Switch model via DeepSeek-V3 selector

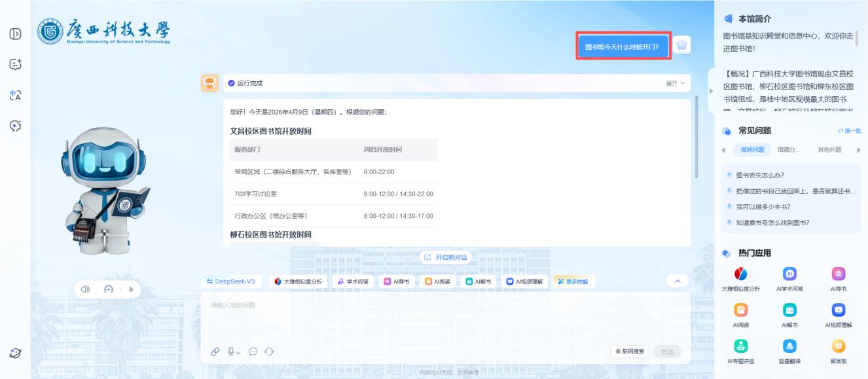pyautogui.click(x=231, y=281)
